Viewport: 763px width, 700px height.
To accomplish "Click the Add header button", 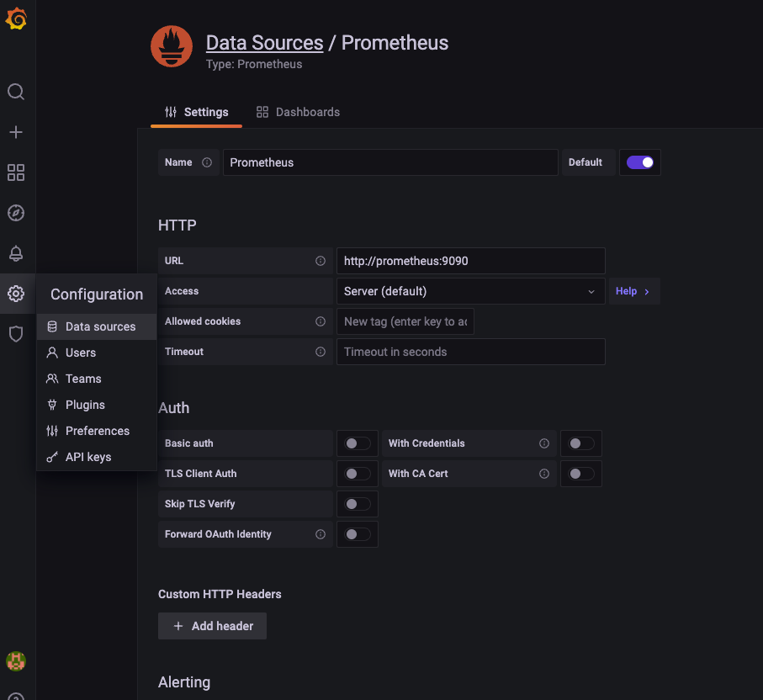I will tap(212, 626).
